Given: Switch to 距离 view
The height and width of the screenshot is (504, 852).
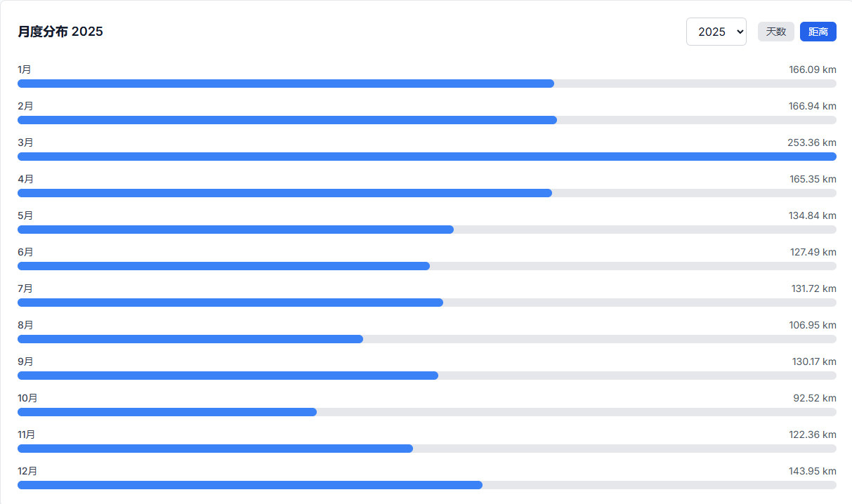Looking at the screenshot, I should point(818,32).
